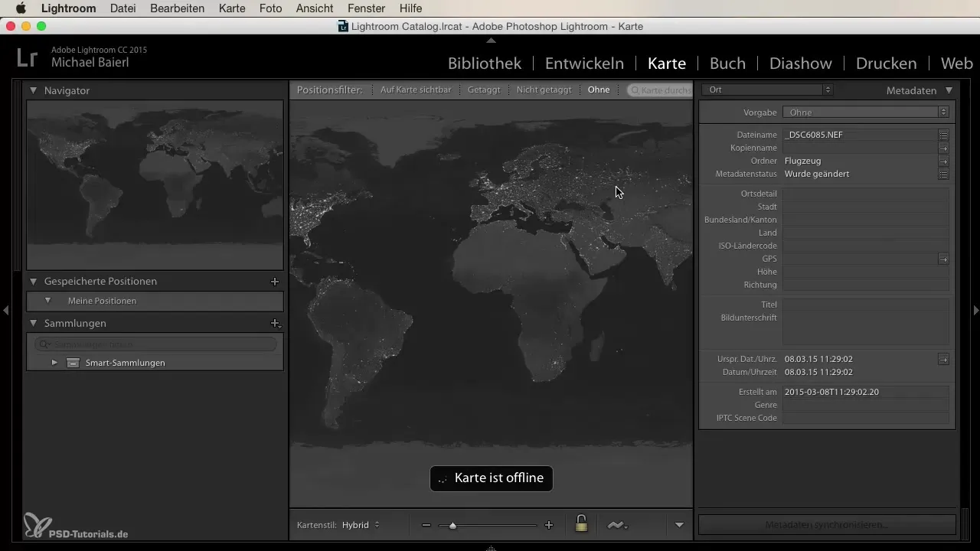This screenshot has height=551, width=980.
Task: Show the left panel with side arrow
Action: click(5, 310)
